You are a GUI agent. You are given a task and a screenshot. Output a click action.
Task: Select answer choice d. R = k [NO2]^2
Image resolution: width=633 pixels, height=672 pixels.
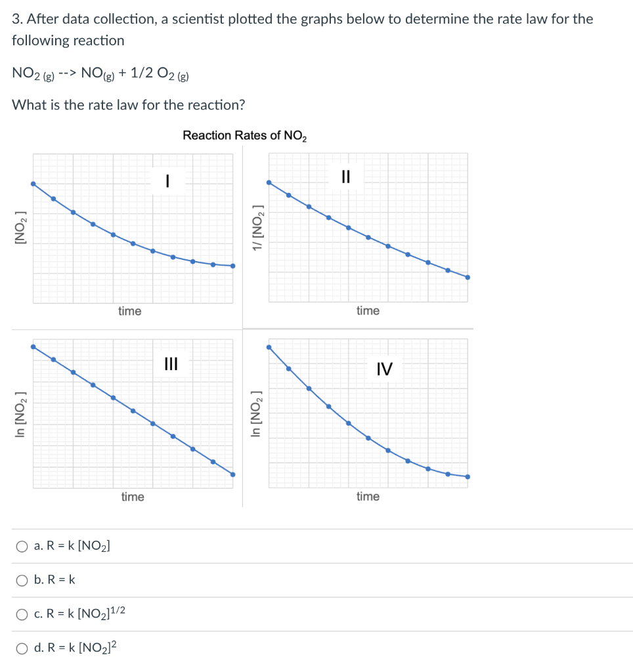point(22,648)
